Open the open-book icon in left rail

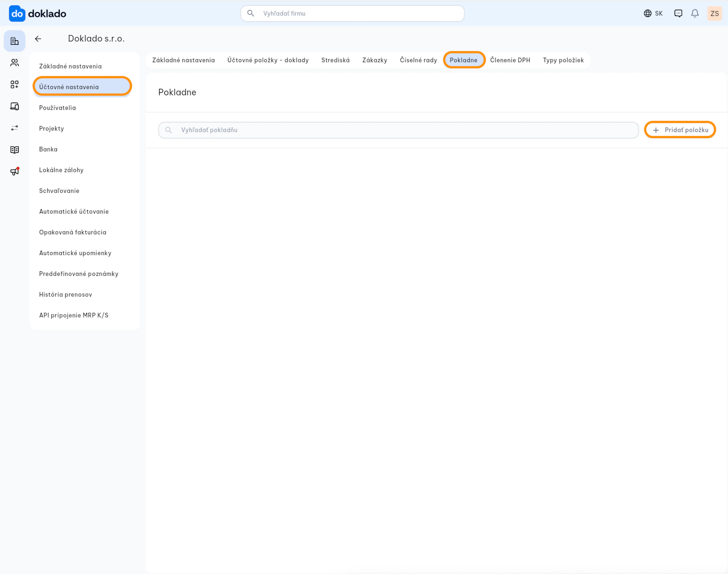coord(14,150)
